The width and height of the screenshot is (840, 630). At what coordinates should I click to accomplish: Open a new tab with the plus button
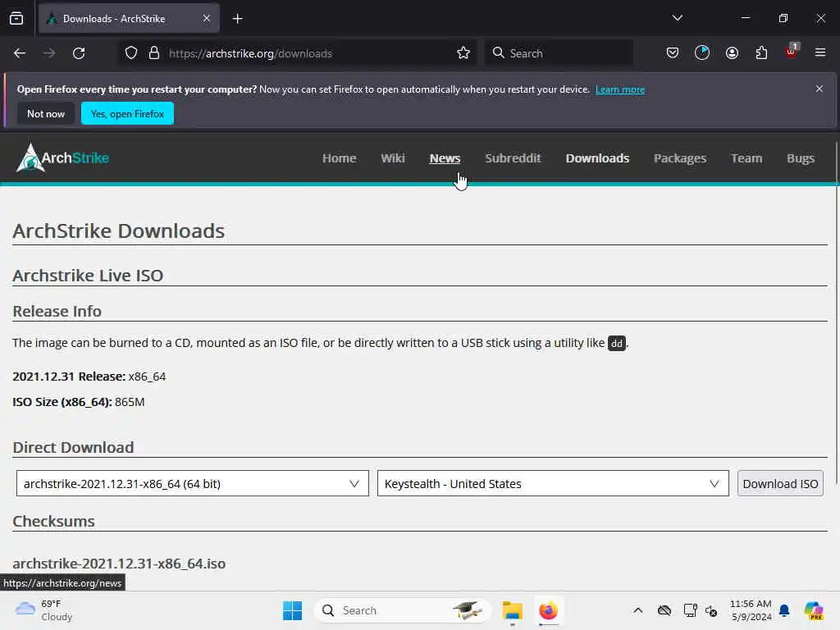237,19
